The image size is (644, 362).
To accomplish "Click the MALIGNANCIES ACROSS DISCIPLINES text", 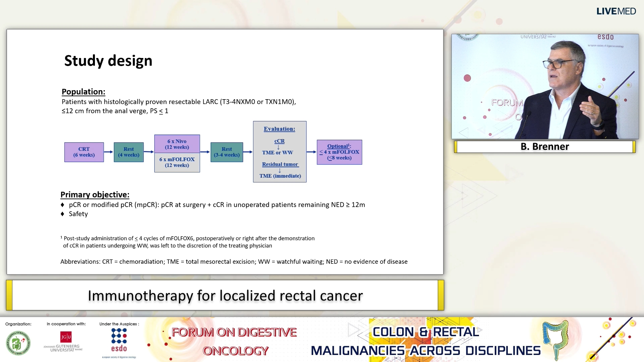I will click(426, 351).
